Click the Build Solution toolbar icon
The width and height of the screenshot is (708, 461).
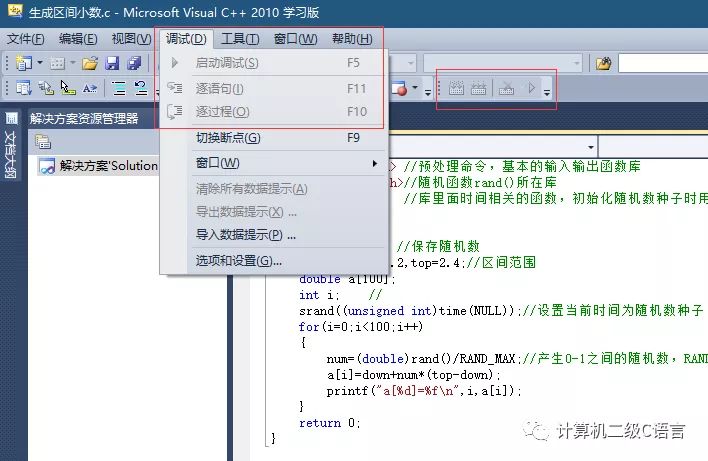[456, 88]
